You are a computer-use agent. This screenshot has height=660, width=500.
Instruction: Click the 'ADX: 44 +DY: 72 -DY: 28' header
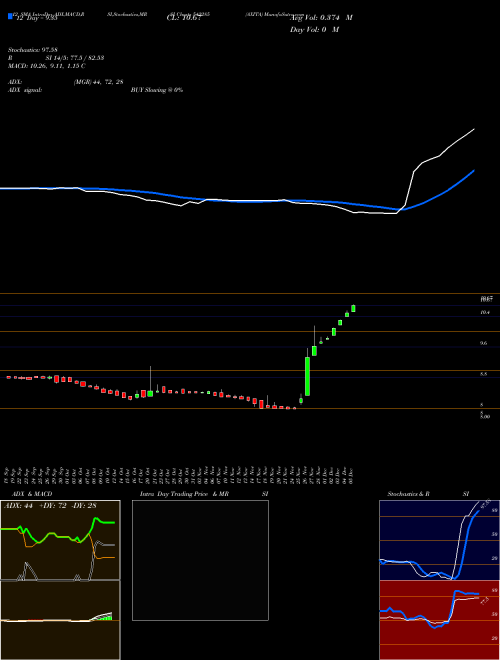point(50,506)
